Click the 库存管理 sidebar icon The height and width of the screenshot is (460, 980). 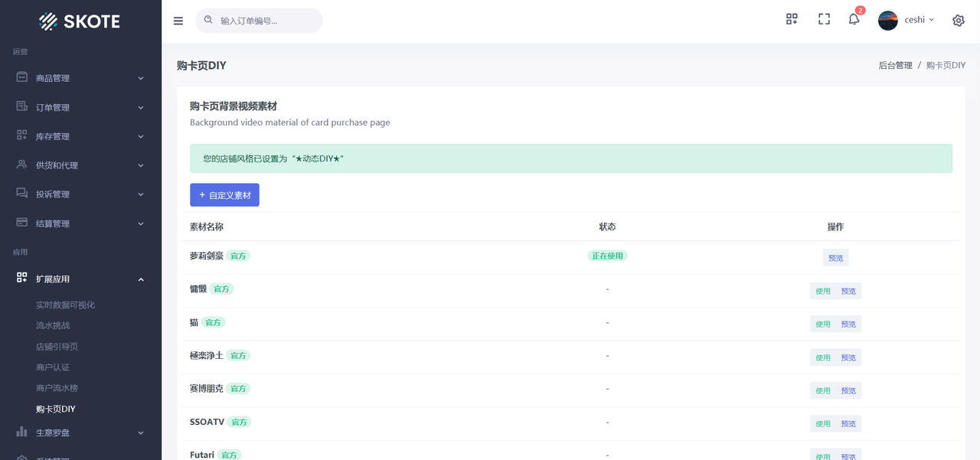click(22, 135)
